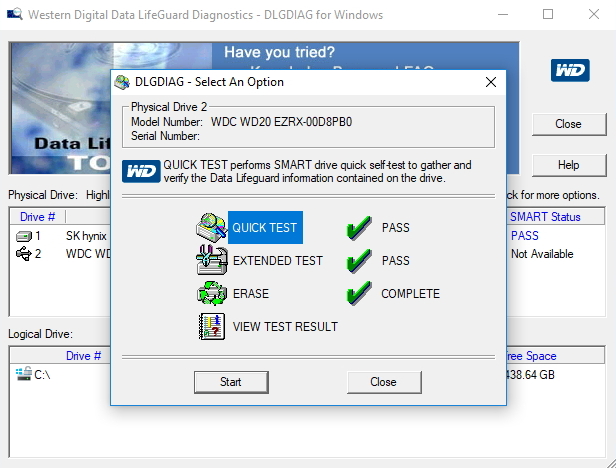Click the WD logo in the dialog description
The image size is (616, 468).
pyautogui.click(x=141, y=171)
